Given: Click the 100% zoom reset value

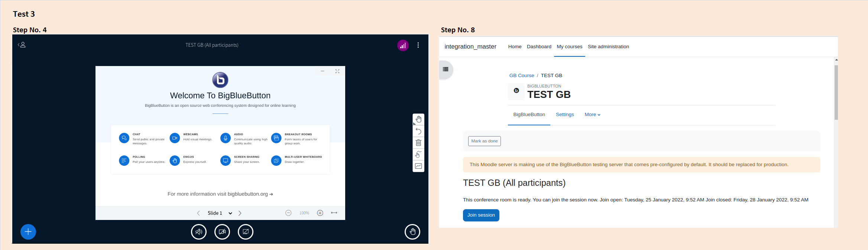Looking at the screenshot, I should click(304, 213).
